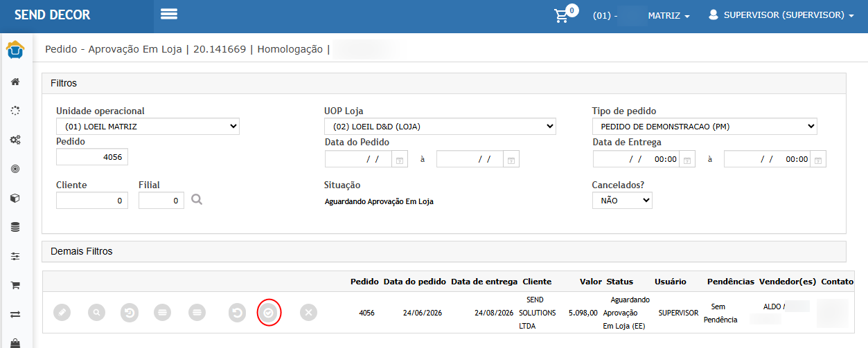
Task: Collapse the Filtros panel header
Action: tap(444, 83)
